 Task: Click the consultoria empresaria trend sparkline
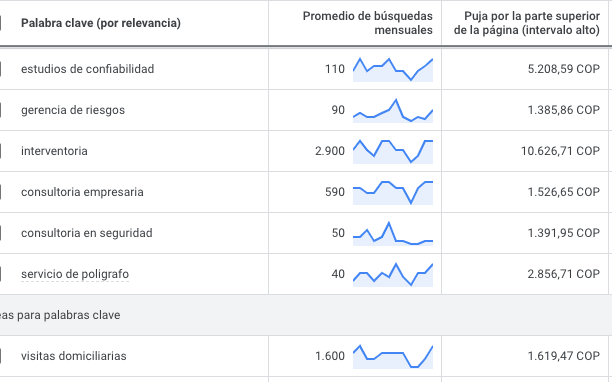(393, 192)
